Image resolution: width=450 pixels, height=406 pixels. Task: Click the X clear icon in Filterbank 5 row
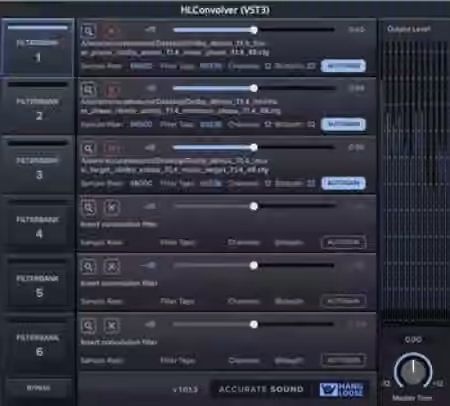coord(111,266)
